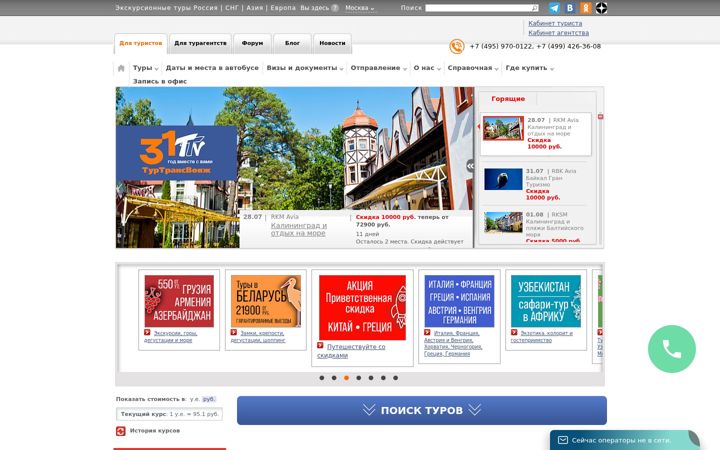Open 01.08 Калининград hot tour thumbnail

503,222
